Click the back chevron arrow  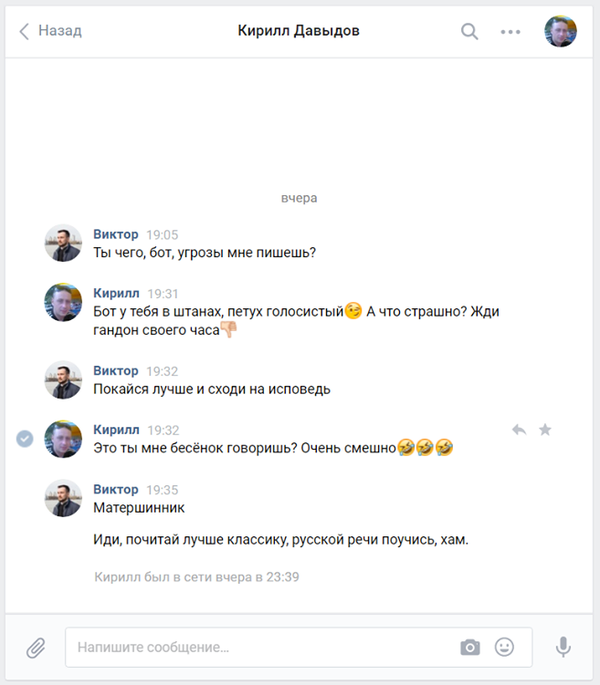[24, 31]
